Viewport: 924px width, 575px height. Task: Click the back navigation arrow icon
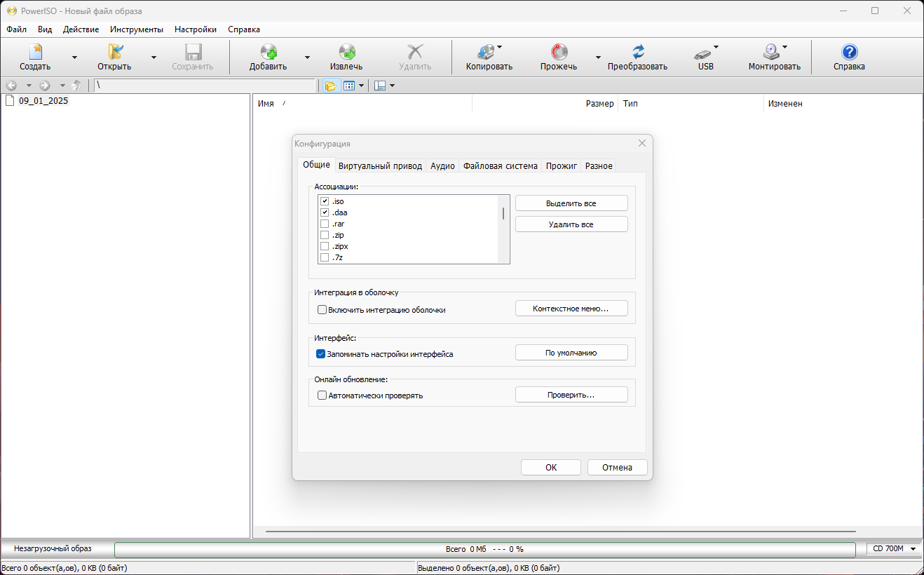coord(11,86)
